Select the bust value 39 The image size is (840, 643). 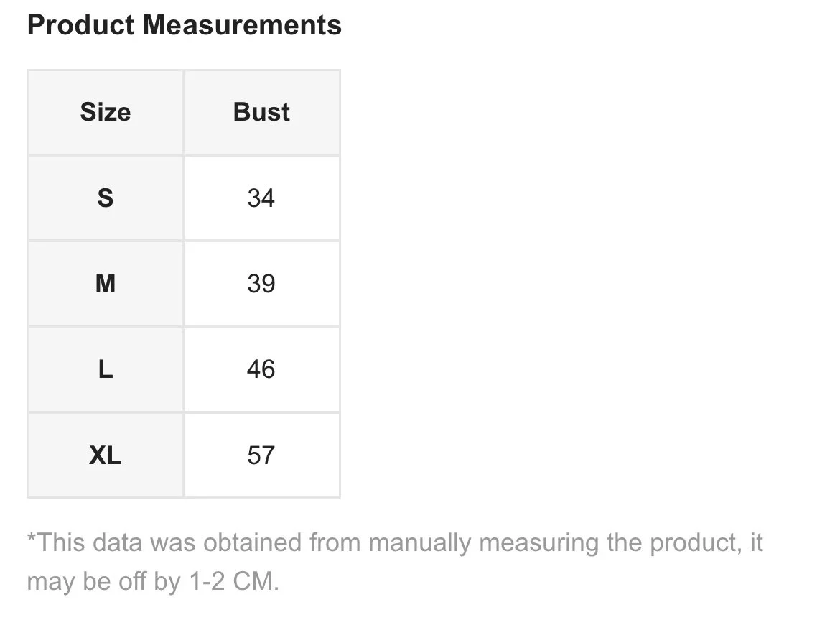[261, 284]
